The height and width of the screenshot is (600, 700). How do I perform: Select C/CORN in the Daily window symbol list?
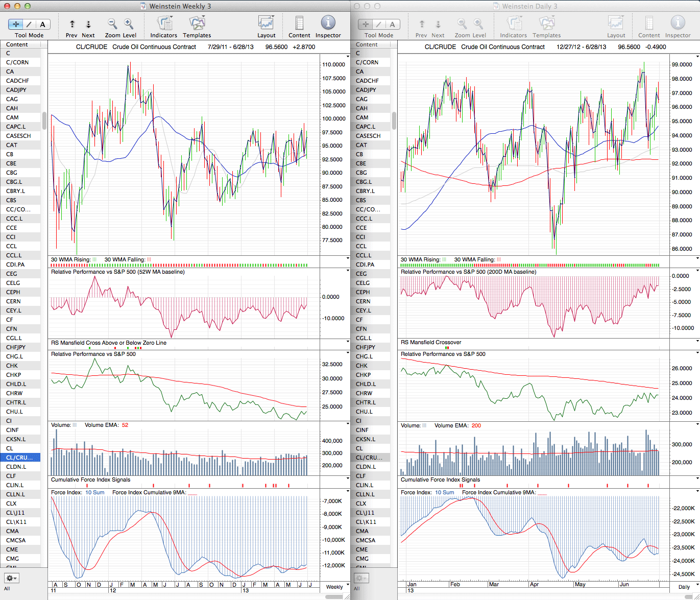(x=367, y=62)
